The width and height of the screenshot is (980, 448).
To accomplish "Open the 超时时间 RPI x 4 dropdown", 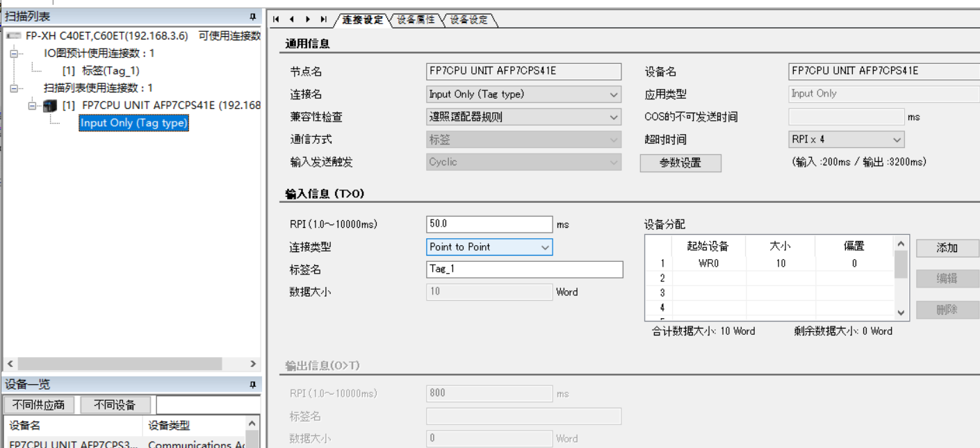I will point(897,140).
